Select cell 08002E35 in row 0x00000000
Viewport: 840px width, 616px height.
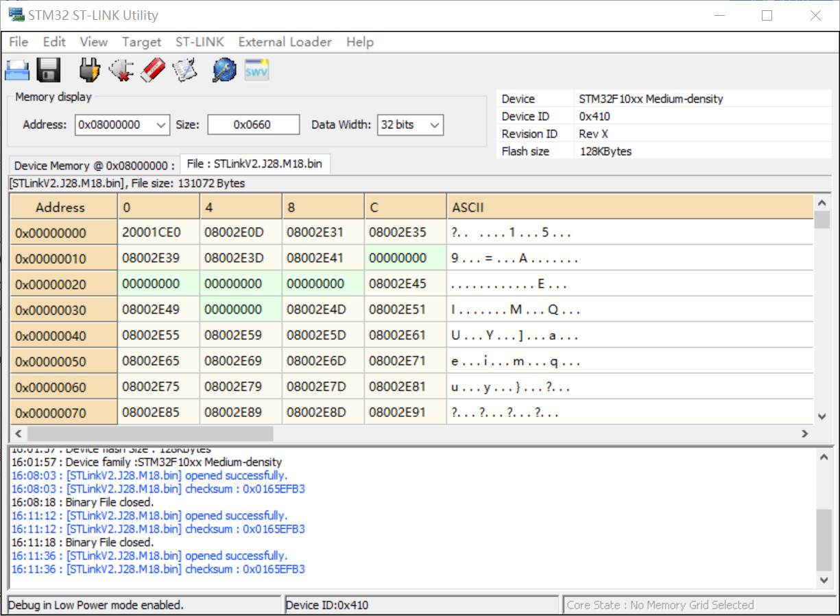pyautogui.click(x=405, y=233)
